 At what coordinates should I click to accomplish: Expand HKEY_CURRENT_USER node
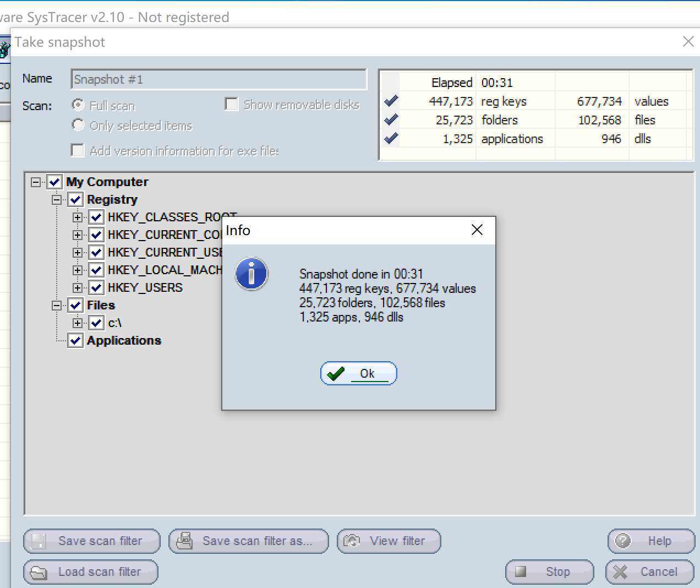click(x=78, y=252)
